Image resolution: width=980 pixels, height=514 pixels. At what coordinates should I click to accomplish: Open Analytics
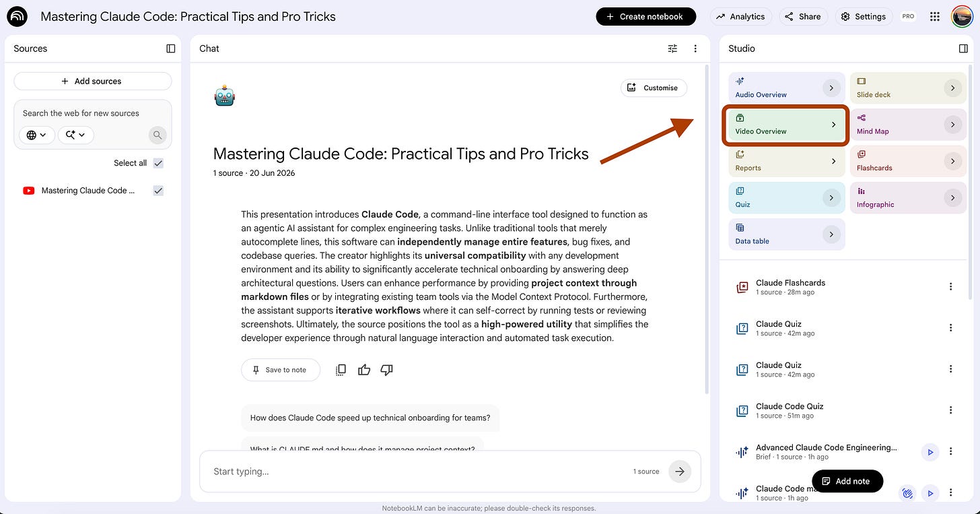coord(740,17)
